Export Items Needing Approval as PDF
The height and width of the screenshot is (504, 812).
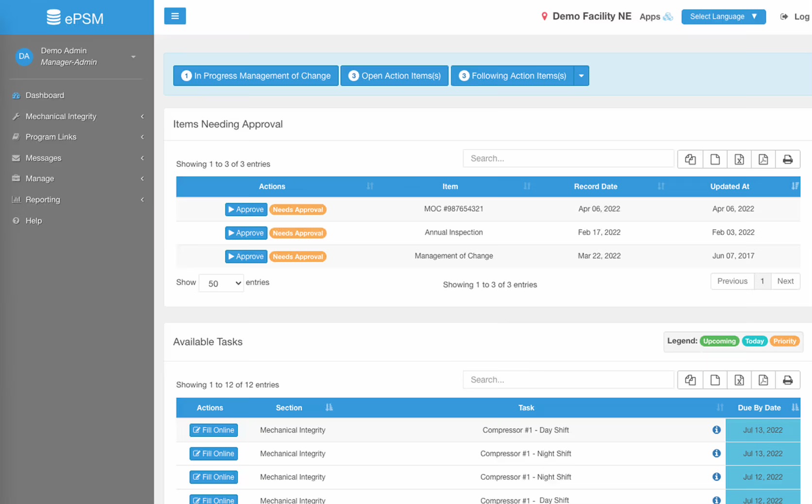(x=763, y=159)
